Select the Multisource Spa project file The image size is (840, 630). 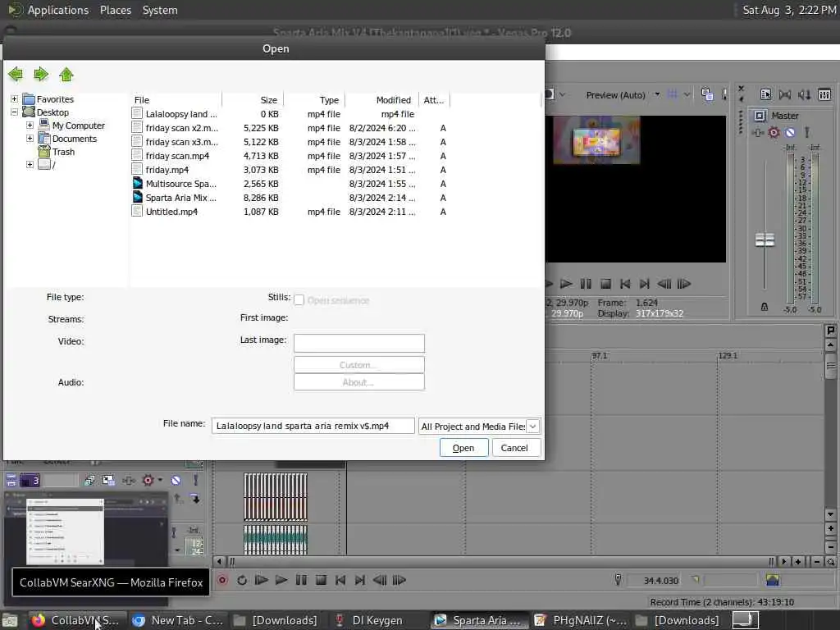point(290,184)
